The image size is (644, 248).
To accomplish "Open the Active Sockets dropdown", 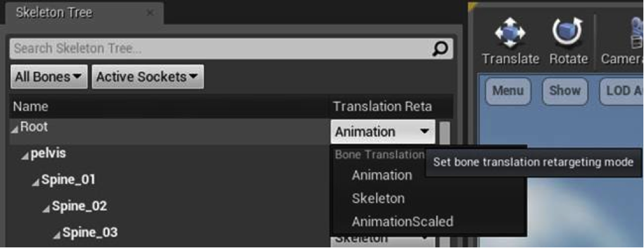I will tap(148, 77).
